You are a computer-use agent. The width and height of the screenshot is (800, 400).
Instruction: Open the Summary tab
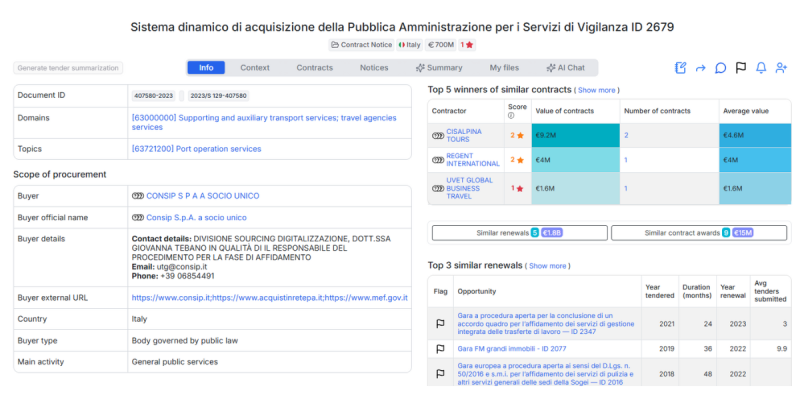pyautogui.click(x=439, y=67)
